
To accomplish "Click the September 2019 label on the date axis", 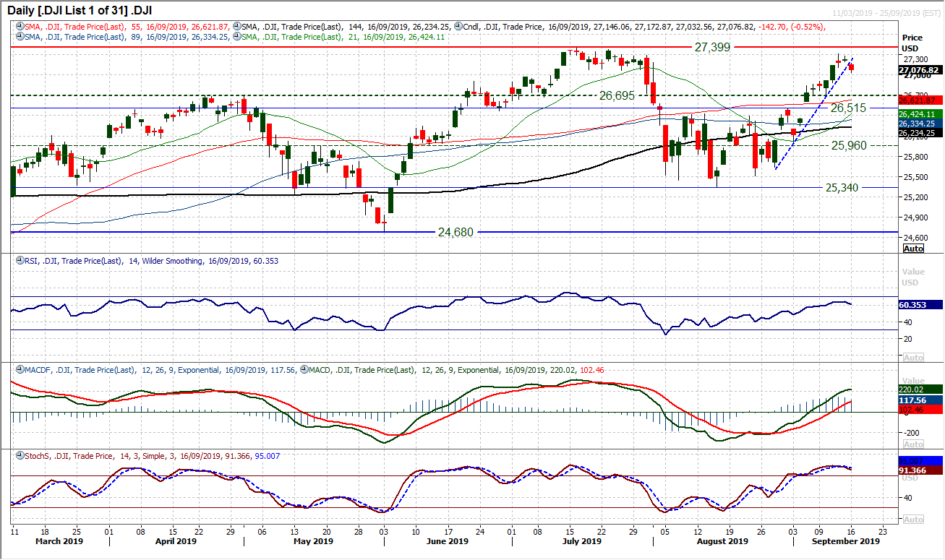I will [x=847, y=540].
